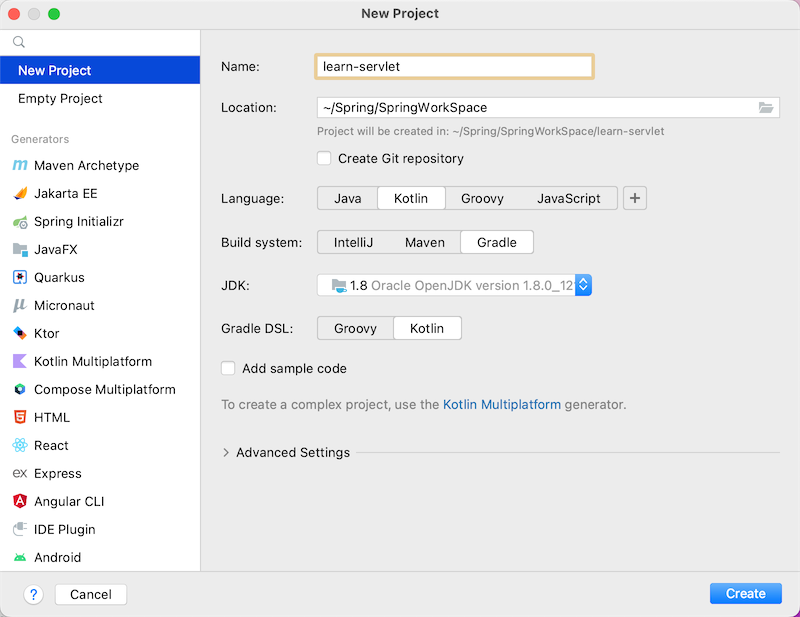This screenshot has height=617, width=800.
Task: Select the Angular CLI icon
Action: tap(20, 501)
